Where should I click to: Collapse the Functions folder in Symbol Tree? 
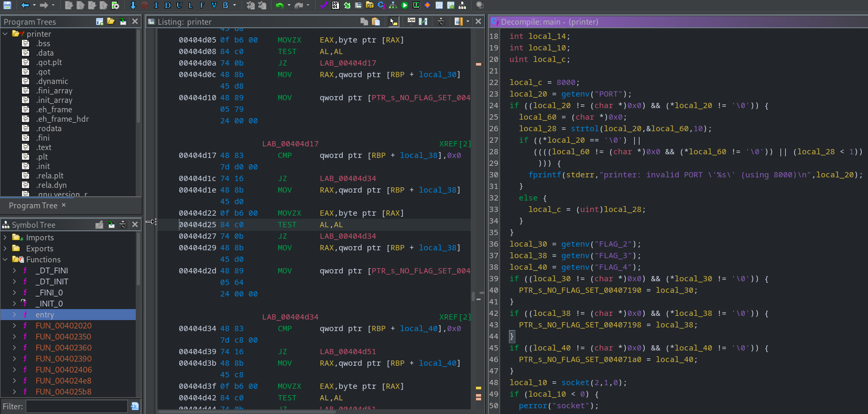(5, 260)
